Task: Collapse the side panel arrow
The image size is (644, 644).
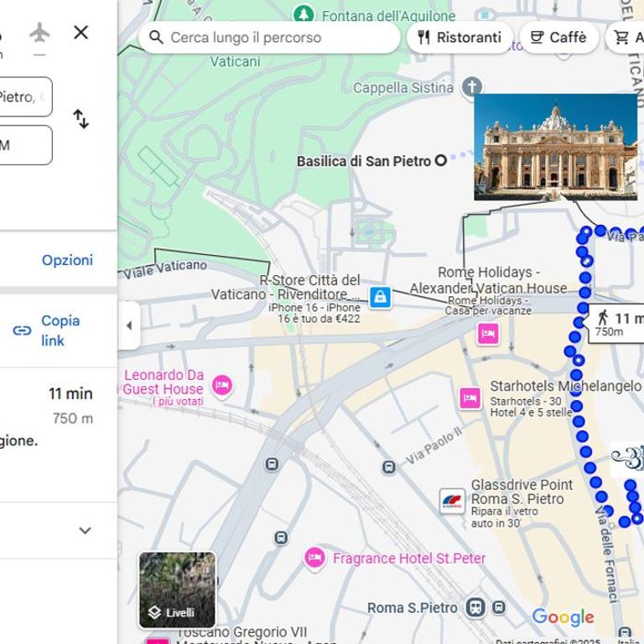Action: (129, 325)
